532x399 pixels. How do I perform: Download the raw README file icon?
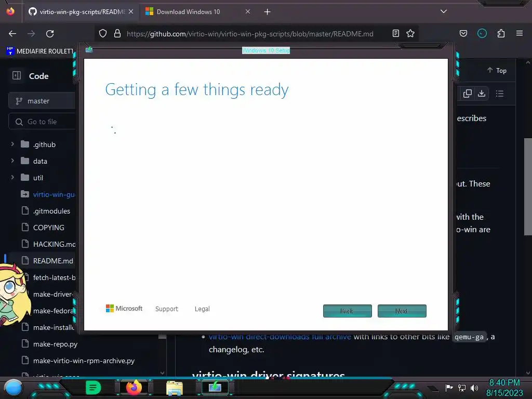click(x=482, y=94)
